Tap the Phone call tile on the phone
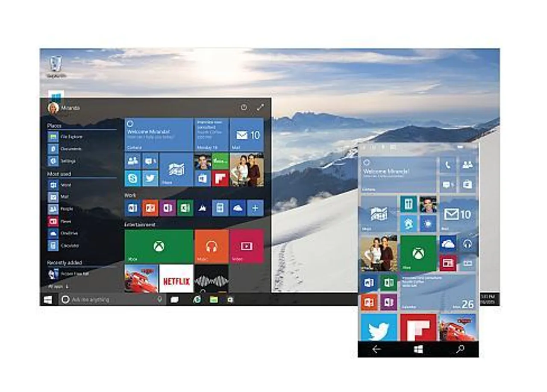Screen dimensions: 547x392 pos(448,165)
